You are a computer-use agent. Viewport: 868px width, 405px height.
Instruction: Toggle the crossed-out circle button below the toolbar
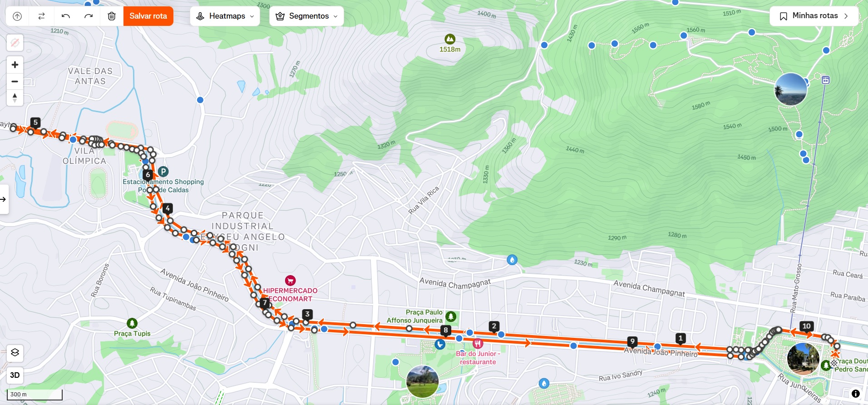[x=15, y=43]
